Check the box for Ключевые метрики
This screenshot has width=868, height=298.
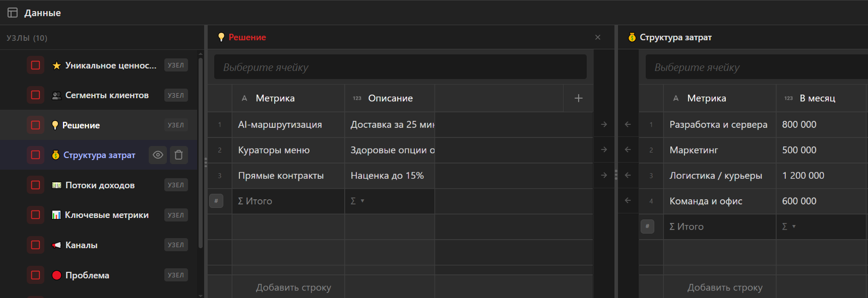pos(35,215)
